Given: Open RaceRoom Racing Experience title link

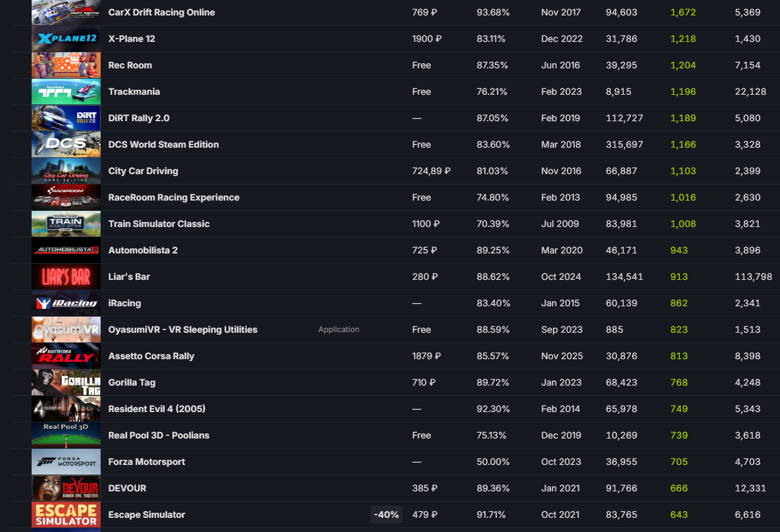Looking at the screenshot, I should (174, 197).
